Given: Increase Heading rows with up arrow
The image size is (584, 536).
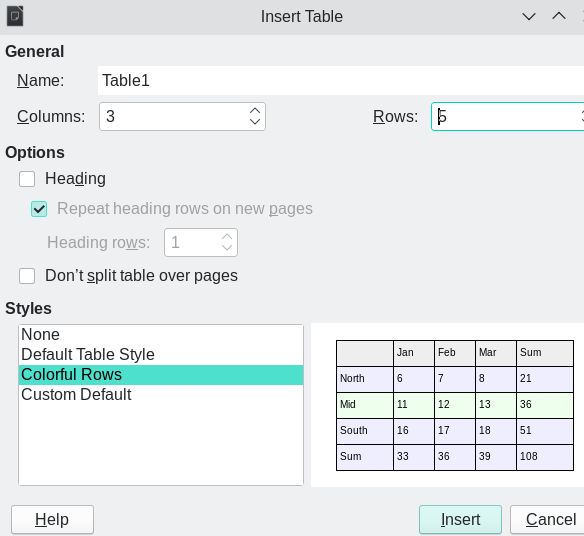Looking at the screenshot, I should tap(227, 237).
